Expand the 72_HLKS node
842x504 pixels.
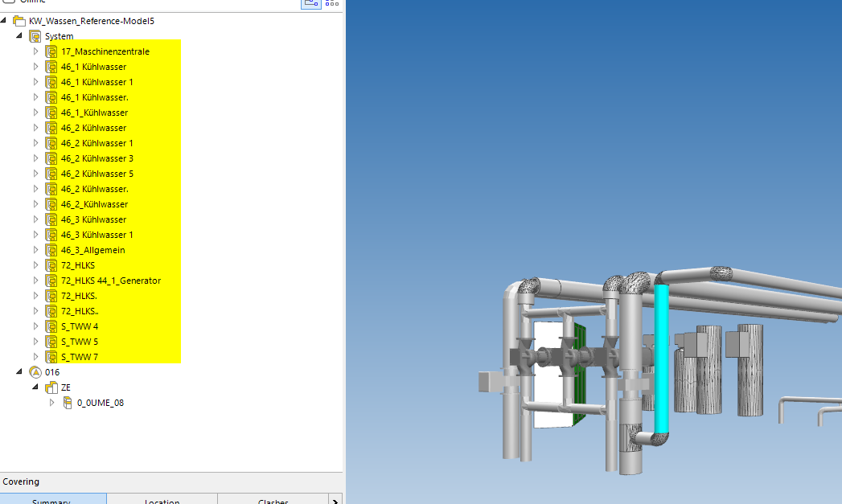(x=36, y=265)
